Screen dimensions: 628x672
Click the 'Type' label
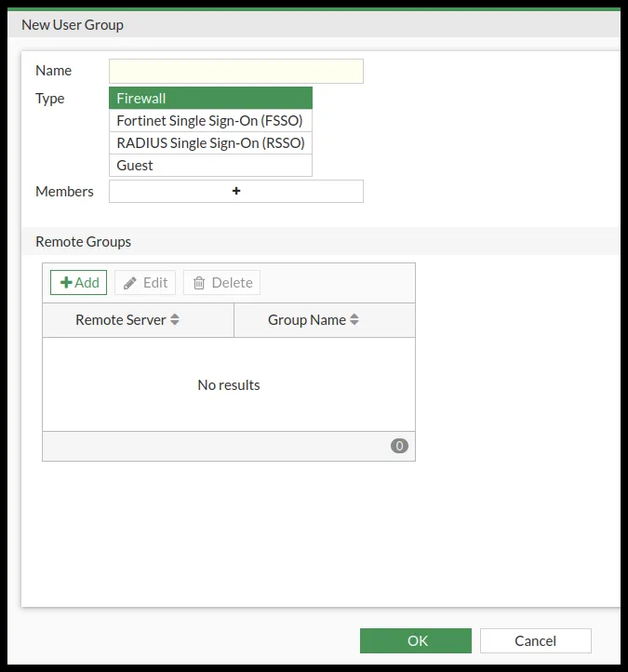pyautogui.click(x=49, y=99)
